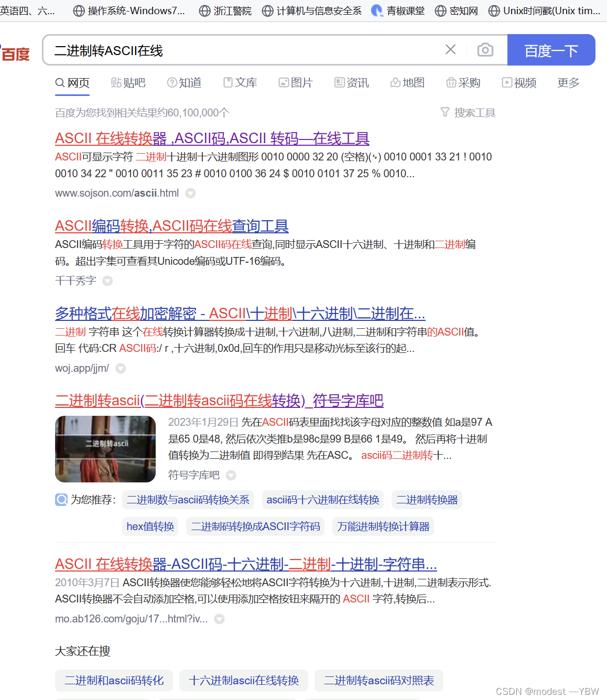Open the 采购 tab
This screenshot has height=700, width=607.
tap(463, 83)
